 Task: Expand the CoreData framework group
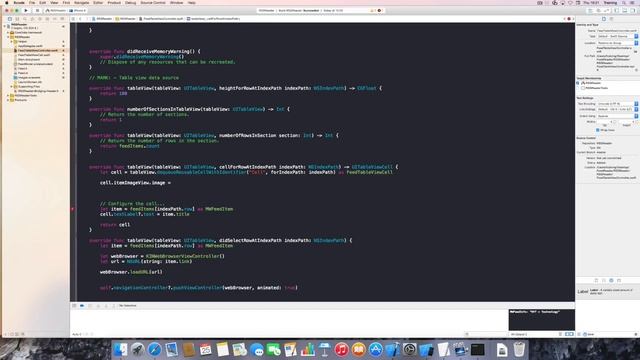(x=8, y=32)
